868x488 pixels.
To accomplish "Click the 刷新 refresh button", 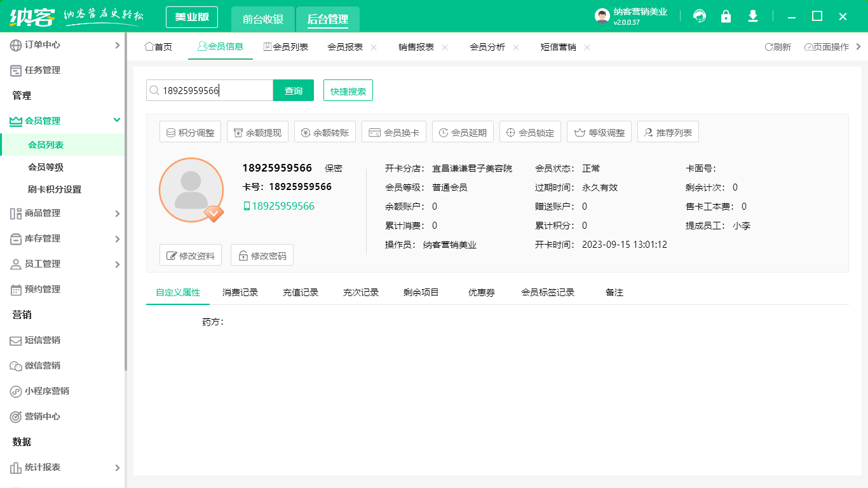I will [x=778, y=47].
